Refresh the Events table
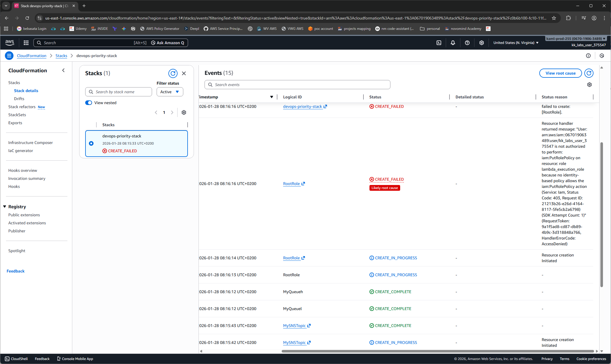 tap(589, 73)
